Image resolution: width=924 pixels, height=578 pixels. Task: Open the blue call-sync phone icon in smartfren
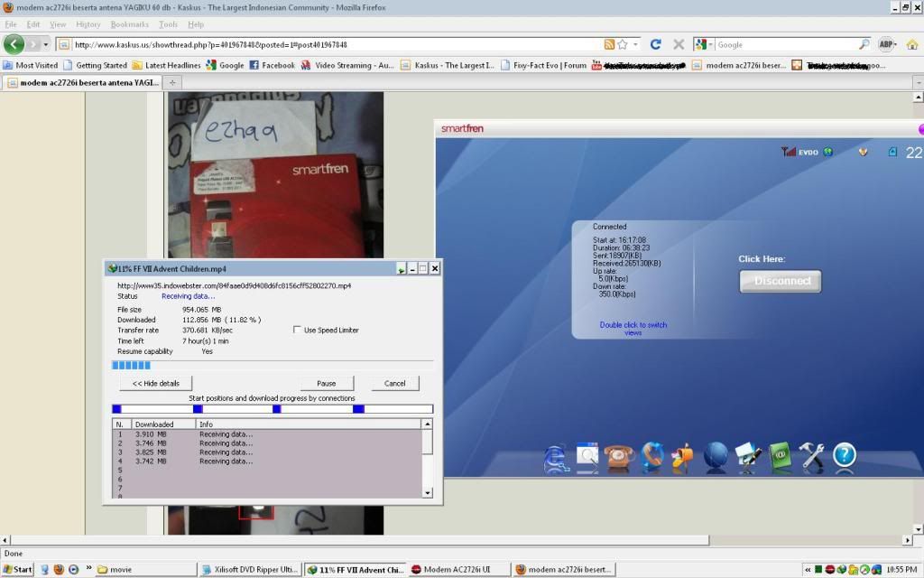pyautogui.click(x=651, y=456)
